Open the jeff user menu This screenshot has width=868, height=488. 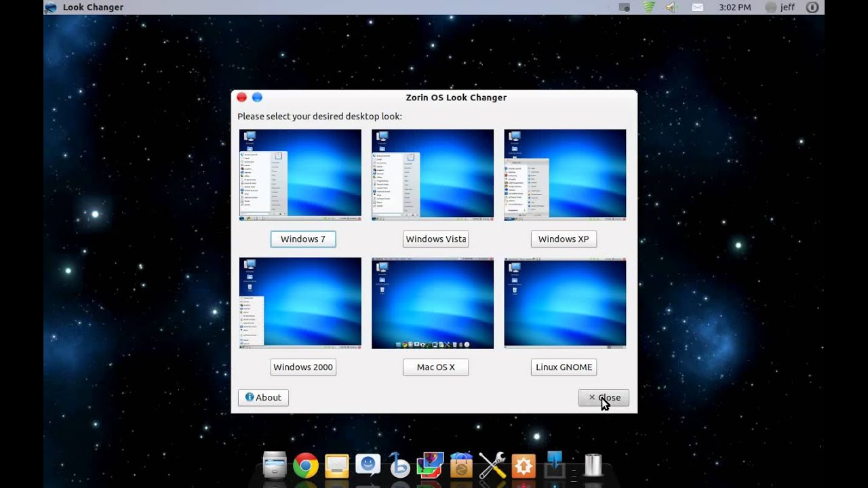(780, 7)
